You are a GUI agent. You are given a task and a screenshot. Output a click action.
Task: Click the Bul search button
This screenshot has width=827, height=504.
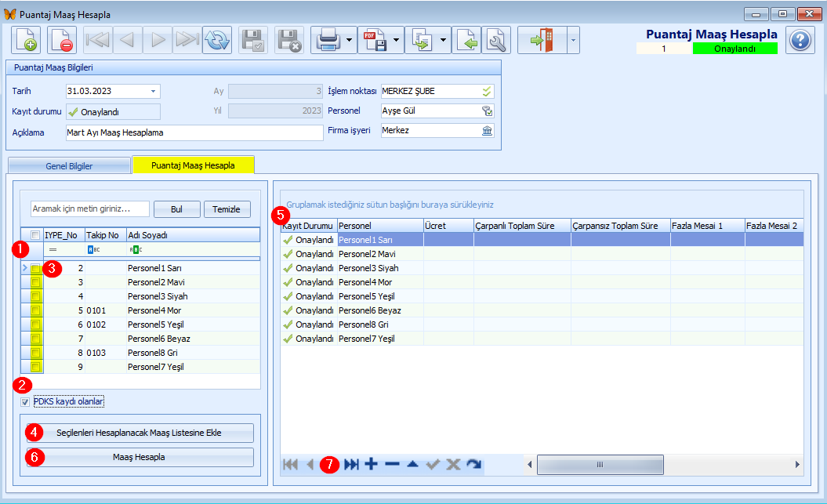click(176, 209)
